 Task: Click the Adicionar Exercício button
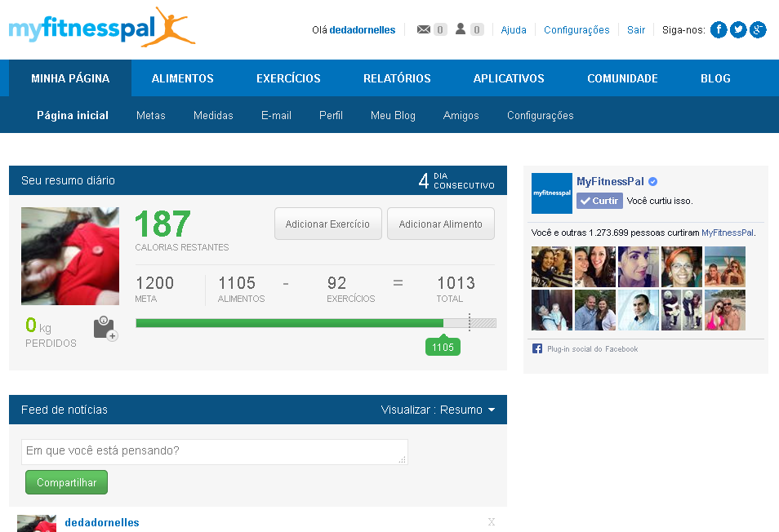coord(328,224)
